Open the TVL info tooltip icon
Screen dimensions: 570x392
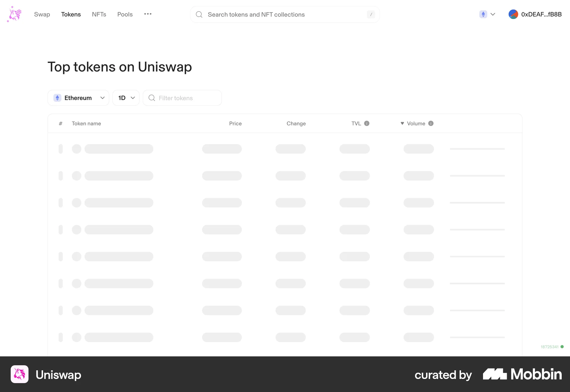[x=367, y=123]
